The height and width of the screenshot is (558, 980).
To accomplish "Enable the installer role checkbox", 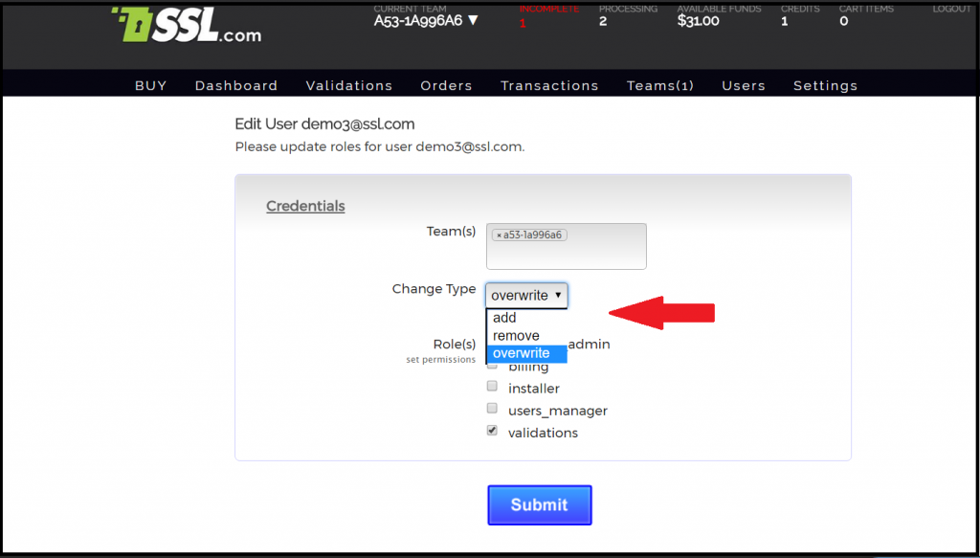I will tap(493, 387).
